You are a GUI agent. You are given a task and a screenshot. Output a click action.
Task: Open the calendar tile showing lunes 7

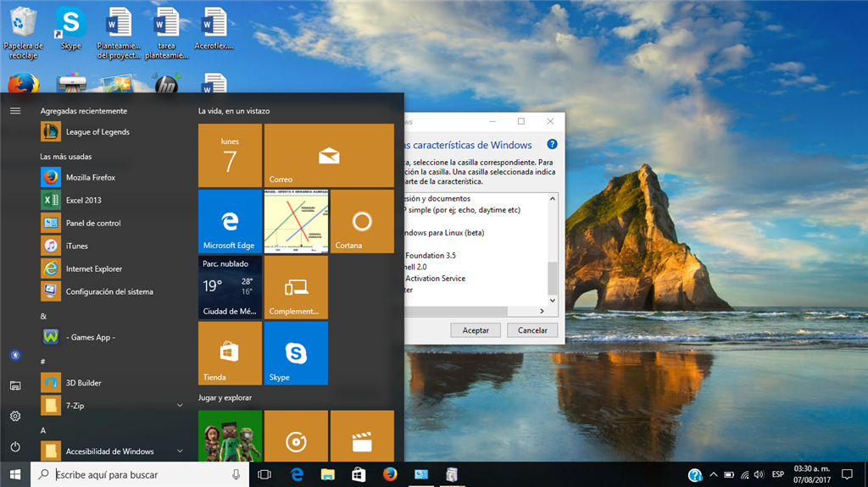pos(230,156)
